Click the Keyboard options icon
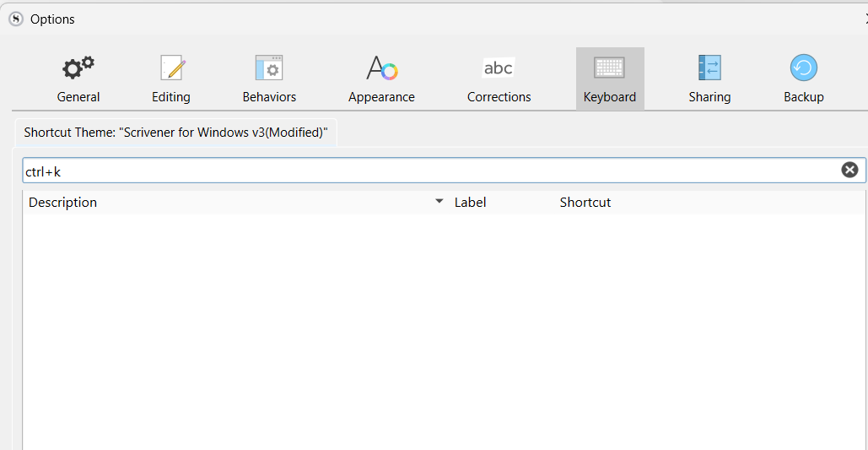Viewport: 868px width, 450px height. coord(609,68)
